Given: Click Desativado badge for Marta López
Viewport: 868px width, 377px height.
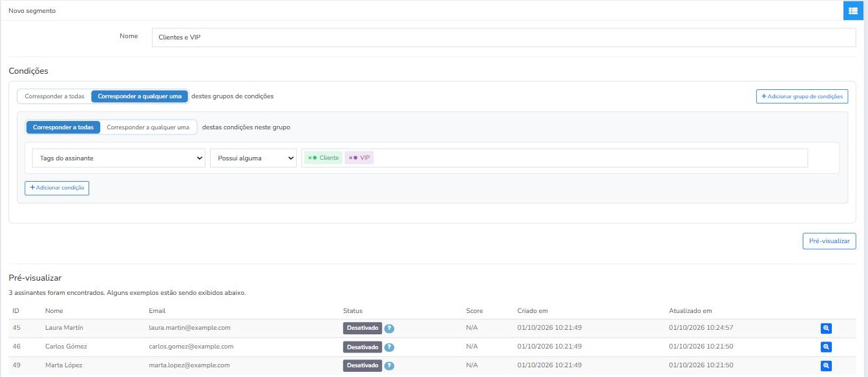Looking at the screenshot, I should [363, 366].
